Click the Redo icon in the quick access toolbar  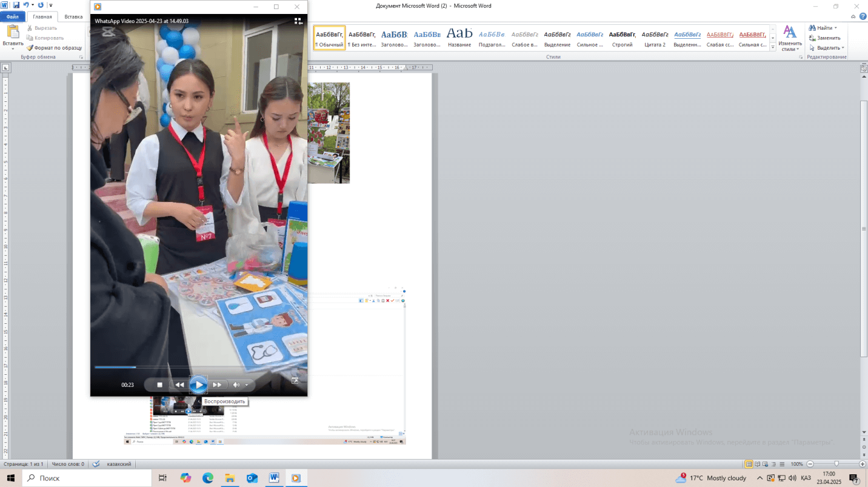[41, 5]
